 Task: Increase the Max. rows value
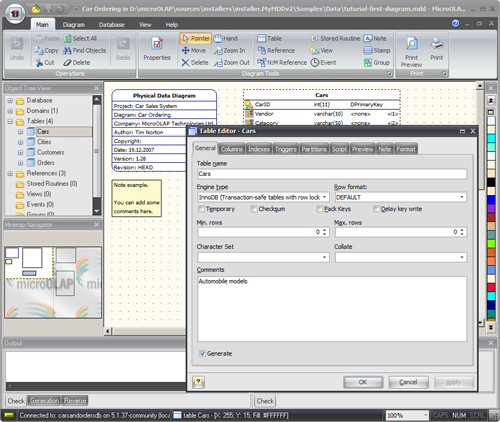462,230
